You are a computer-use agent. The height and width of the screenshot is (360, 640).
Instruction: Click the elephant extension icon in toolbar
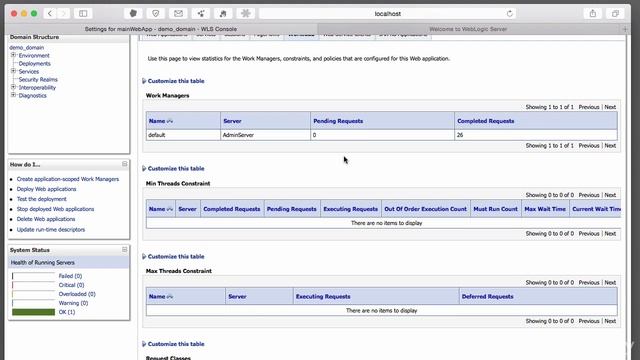coord(133,13)
